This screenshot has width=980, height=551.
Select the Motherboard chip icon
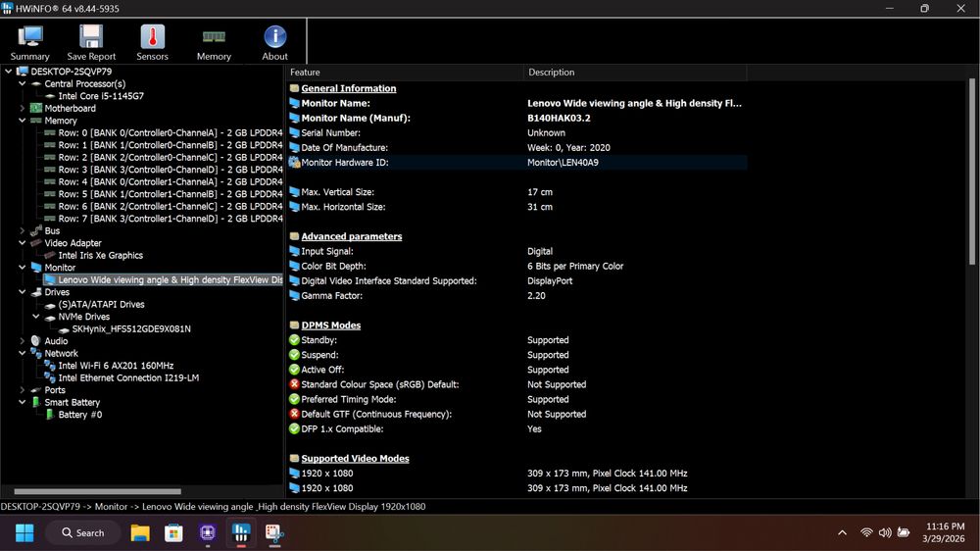[x=36, y=108]
